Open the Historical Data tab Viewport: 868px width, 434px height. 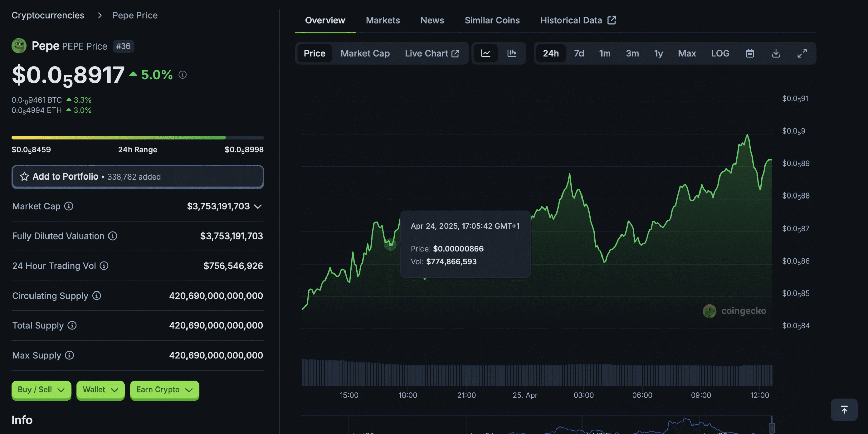coord(578,20)
